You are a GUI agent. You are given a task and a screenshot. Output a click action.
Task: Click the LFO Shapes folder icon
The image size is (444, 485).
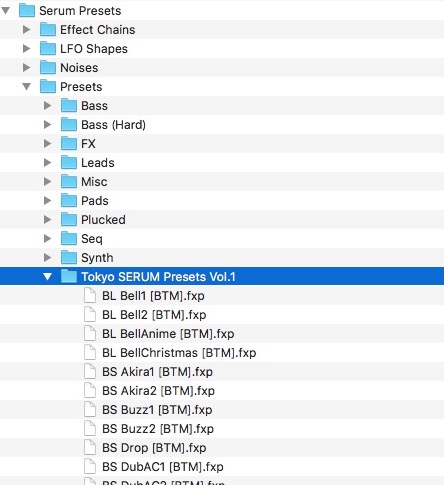(x=48, y=48)
